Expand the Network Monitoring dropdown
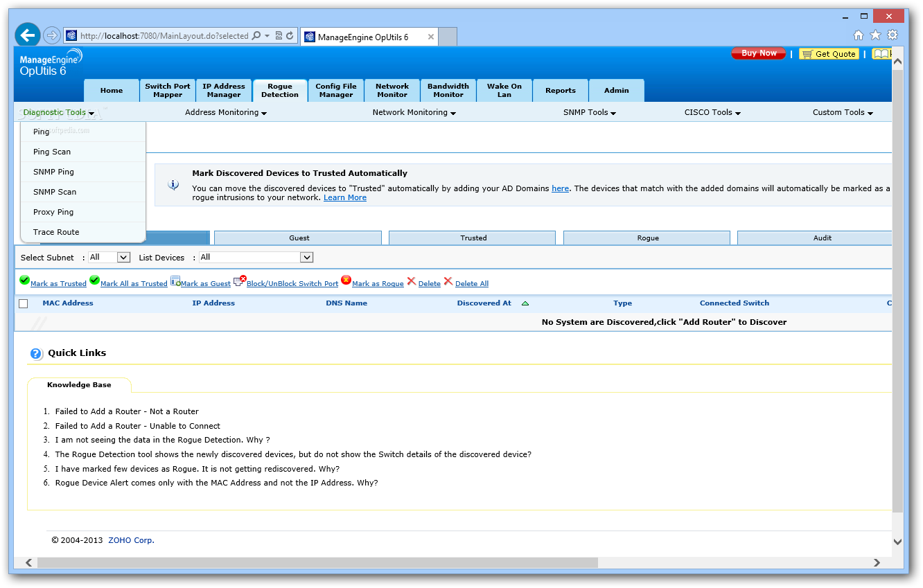Image resolution: width=923 pixels, height=588 pixels. click(x=414, y=112)
